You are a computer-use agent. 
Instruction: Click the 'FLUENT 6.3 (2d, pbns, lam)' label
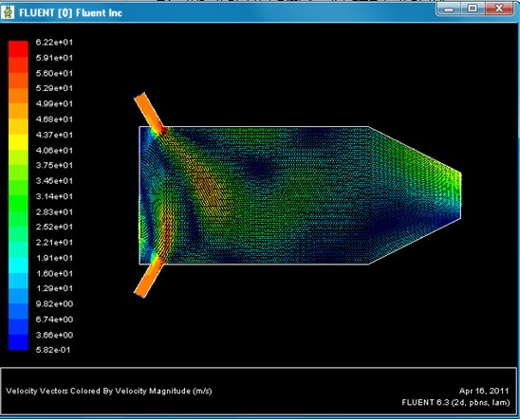pyautogui.click(x=455, y=403)
